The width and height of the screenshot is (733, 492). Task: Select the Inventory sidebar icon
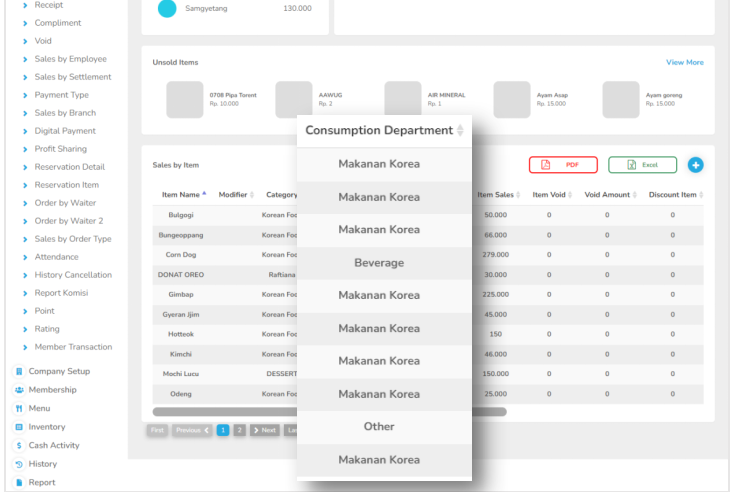click(x=19, y=427)
